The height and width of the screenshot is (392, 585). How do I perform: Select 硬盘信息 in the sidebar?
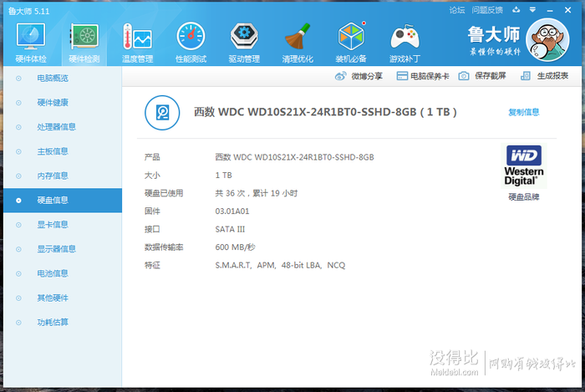(x=63, y=201)
